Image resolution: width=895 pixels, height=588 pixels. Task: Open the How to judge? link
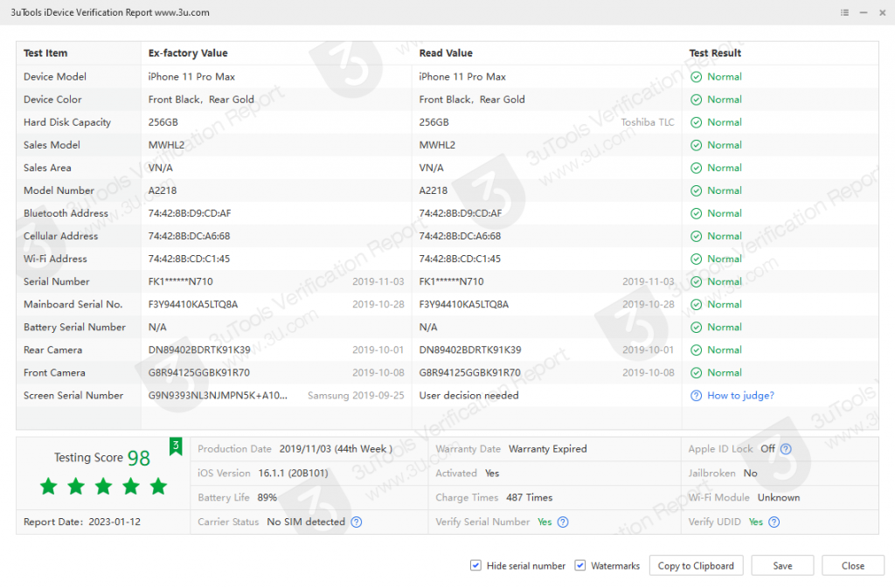(740, 395)
